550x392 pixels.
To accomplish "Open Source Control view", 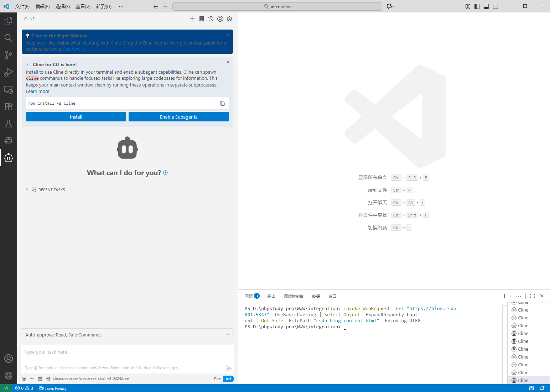I will [x=9, y=55].
